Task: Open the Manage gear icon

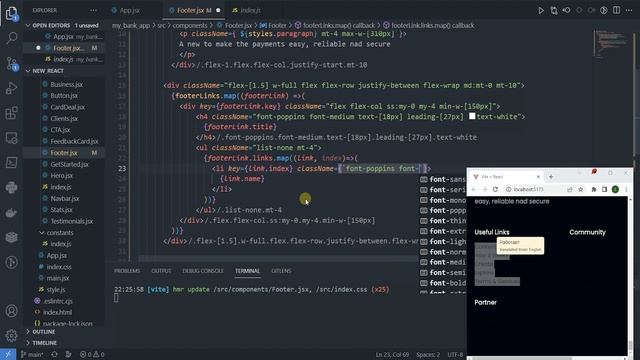Action: [11, 336]
